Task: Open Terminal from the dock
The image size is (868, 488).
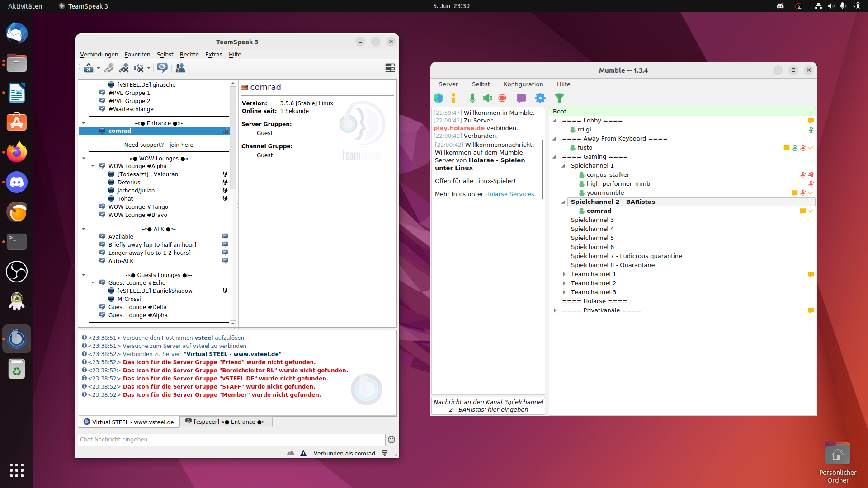Action: tap(17, 242)
